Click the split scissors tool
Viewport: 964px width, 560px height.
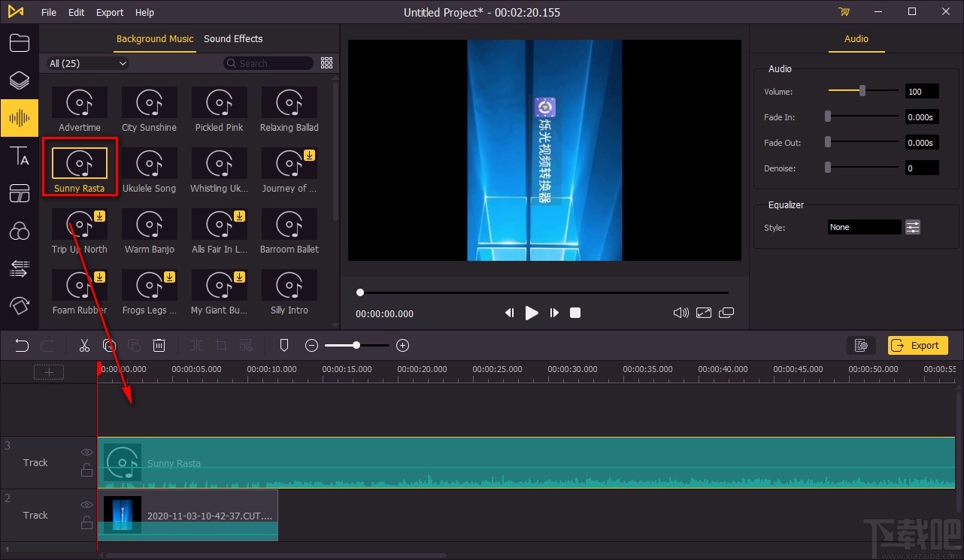click(84, 346)
